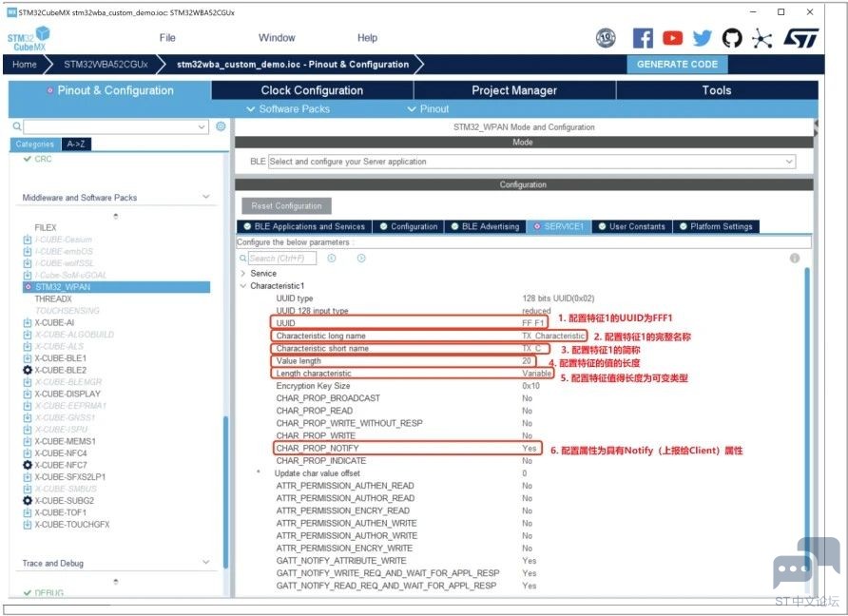Screen dimensions: 848x616
Task: Open the Platform Settings tab
Action: click(x=716, y=226)
